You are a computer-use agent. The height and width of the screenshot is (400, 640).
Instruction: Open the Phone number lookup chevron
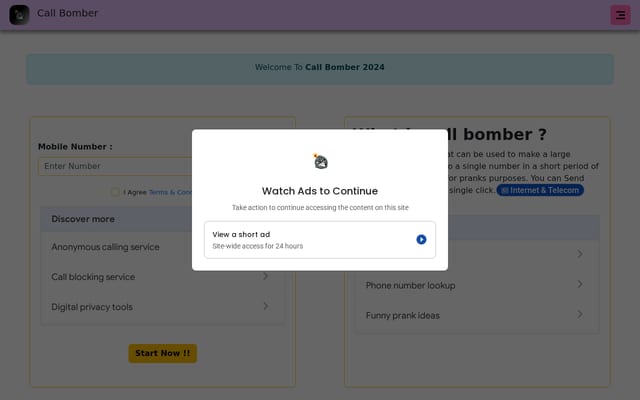coord(580,284)
